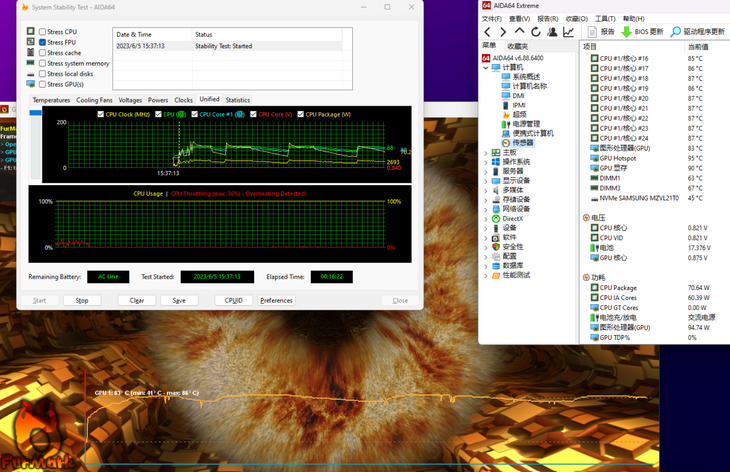Expand the 主板 tree node
Screen dimensions: 730x472
coord(486,153)
